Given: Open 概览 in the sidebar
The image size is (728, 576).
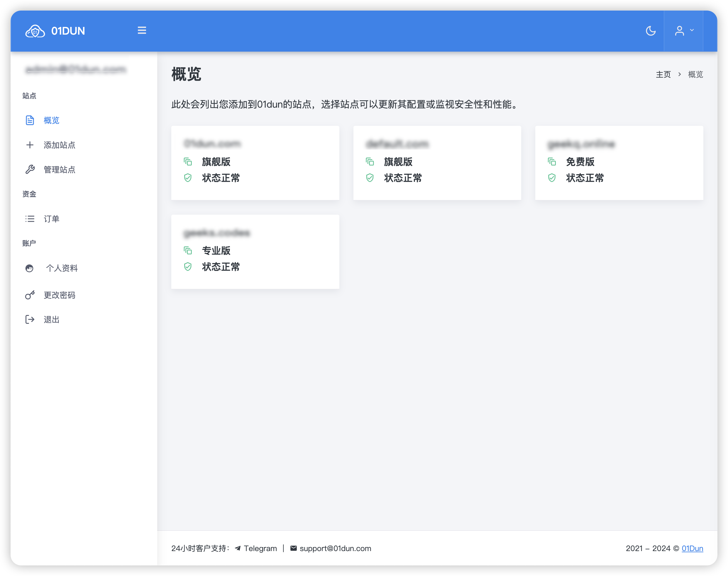Looking at the screenshot, I should (x=52, y=121).
